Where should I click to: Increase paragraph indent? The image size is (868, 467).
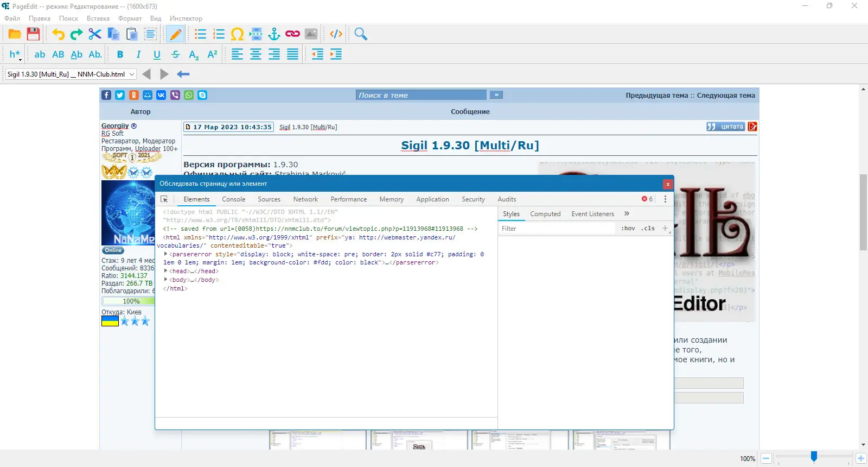(336, 54)
